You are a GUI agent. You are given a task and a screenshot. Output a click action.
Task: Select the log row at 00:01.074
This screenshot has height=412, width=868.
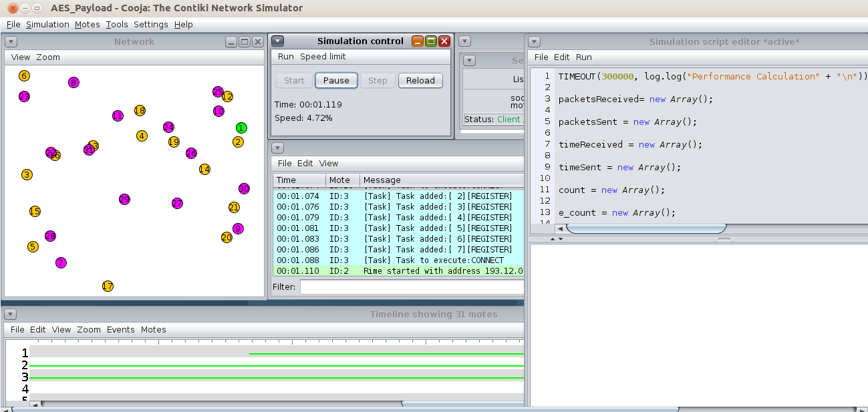398,196
